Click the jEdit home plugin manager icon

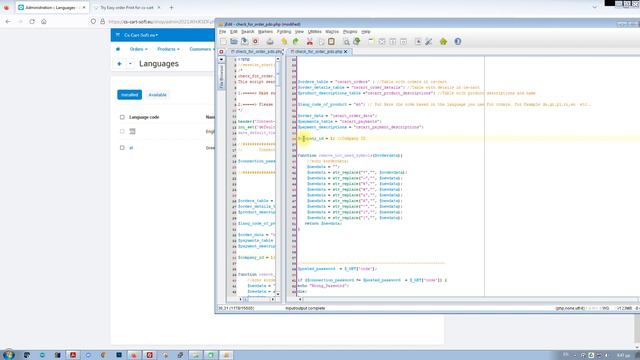point(443,42)
